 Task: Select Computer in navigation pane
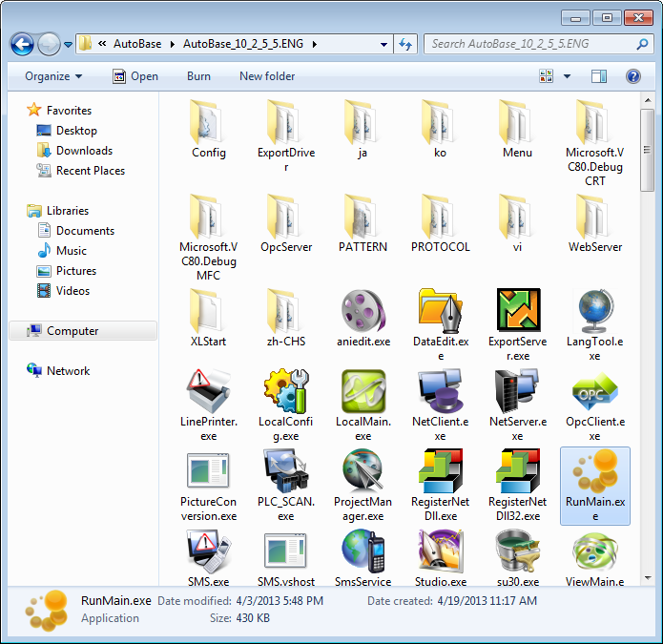point(83,331)
